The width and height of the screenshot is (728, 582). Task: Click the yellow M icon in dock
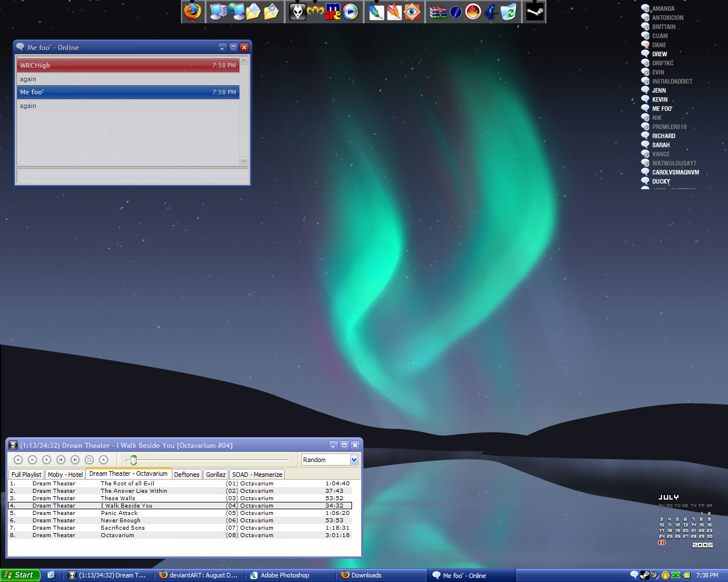(315, 11)
